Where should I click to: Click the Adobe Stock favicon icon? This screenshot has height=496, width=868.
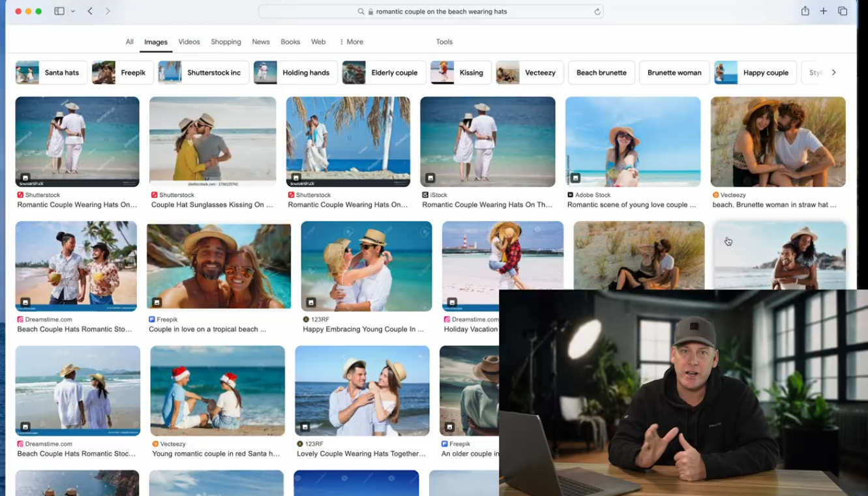(x=570, y=195)
